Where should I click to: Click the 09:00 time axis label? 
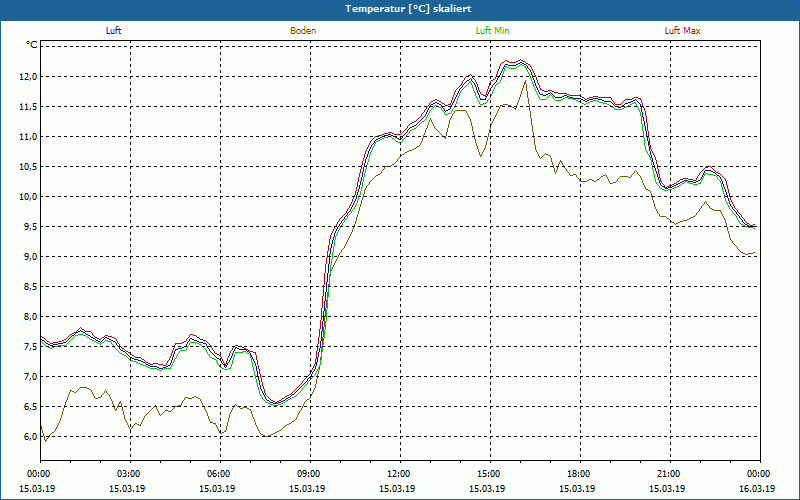coord(309,474)
